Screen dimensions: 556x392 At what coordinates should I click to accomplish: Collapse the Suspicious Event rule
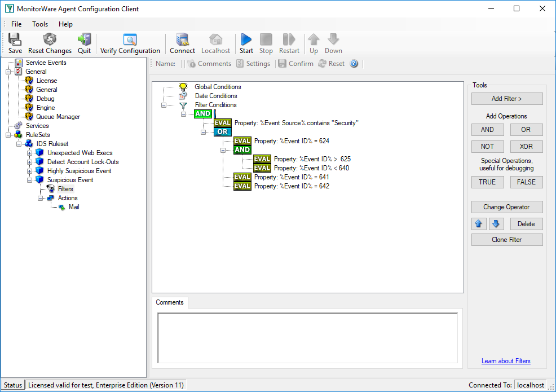tap(30, 180)
